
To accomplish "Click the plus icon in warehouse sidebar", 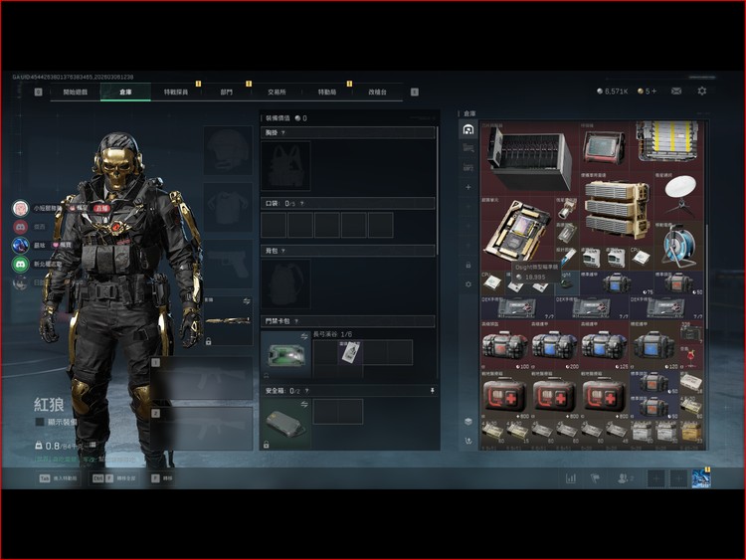I will click(x=468, y=187).
